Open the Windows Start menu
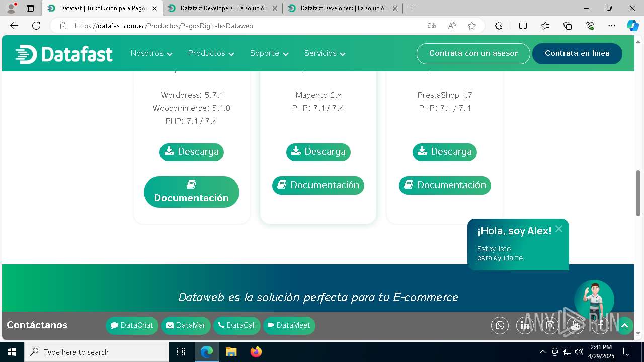This screenshot has width=644, height=362. (12, 352)
